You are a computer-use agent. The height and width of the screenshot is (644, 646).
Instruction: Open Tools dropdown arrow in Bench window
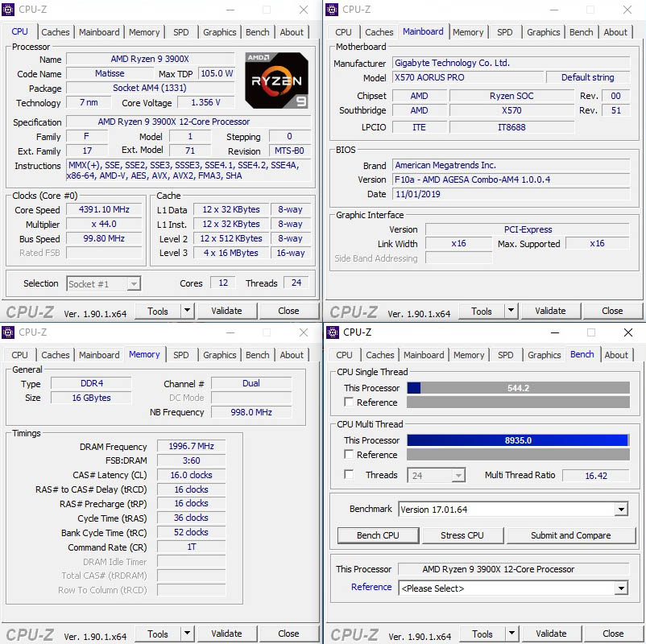point(511,634)
